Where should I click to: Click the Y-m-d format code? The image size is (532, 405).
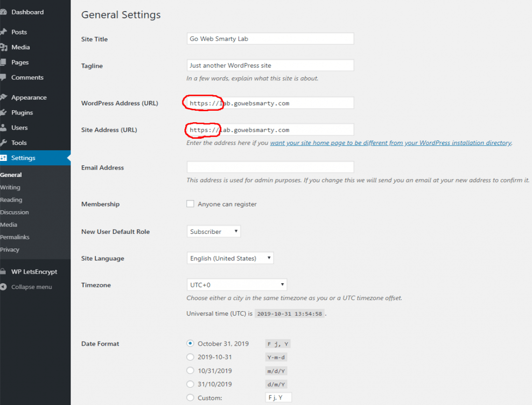pos(276,357)
